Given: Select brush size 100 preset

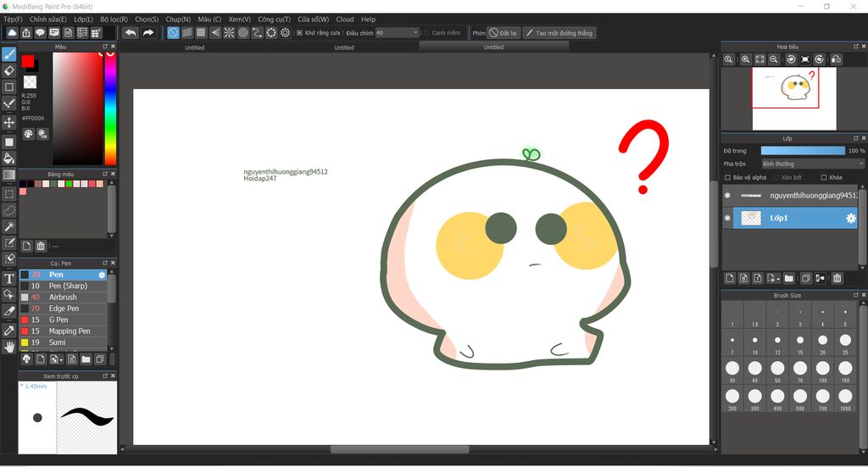Looking at the screenshot, I should (822, 369).
